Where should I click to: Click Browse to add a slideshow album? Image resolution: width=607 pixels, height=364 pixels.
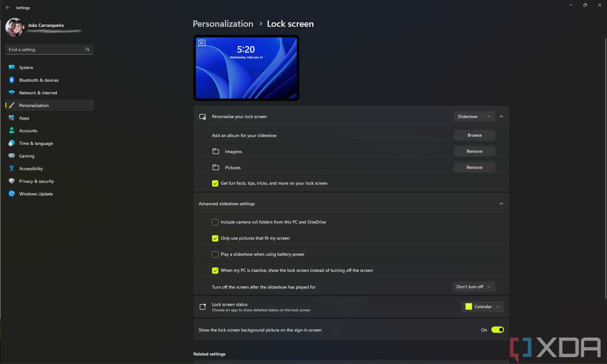click(x=474, y=135)
